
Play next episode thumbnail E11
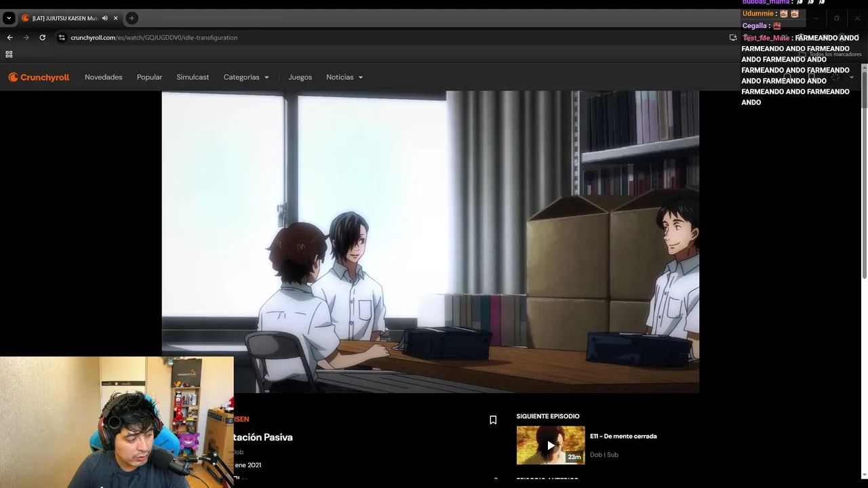point(551,445)
